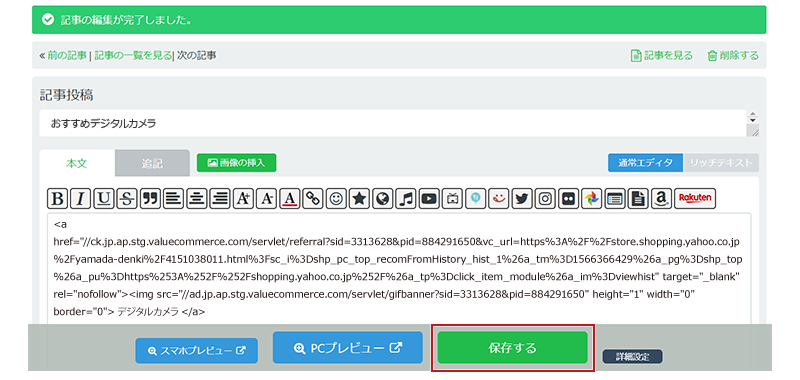Click the globe icon in the toolbar
Screen dimensions: 800x380
pos(382,199)
